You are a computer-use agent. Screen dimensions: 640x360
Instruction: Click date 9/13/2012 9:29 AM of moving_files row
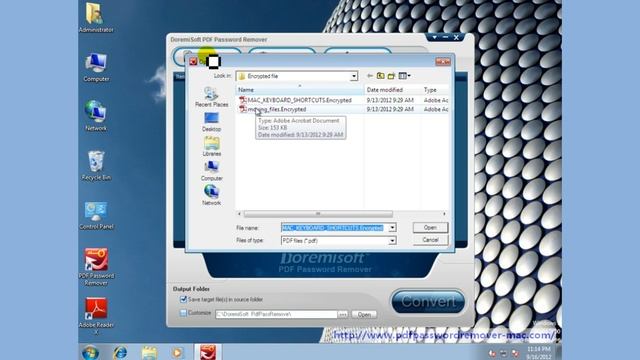[x=390, y=109]
